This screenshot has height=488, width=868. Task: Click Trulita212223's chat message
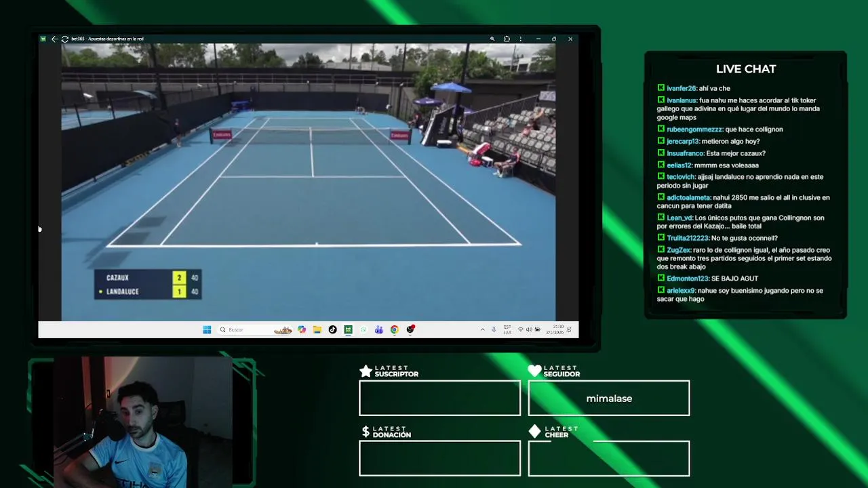(x=717, y=238)
